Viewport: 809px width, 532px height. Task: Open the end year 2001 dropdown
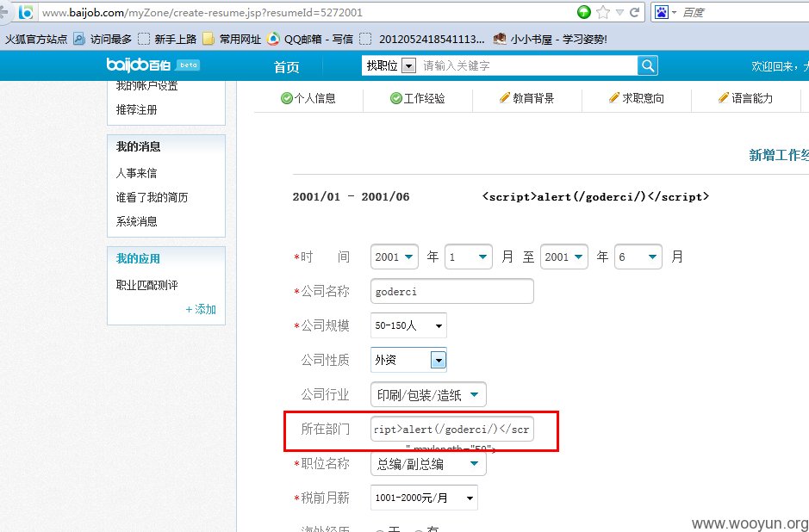(564, 257)
